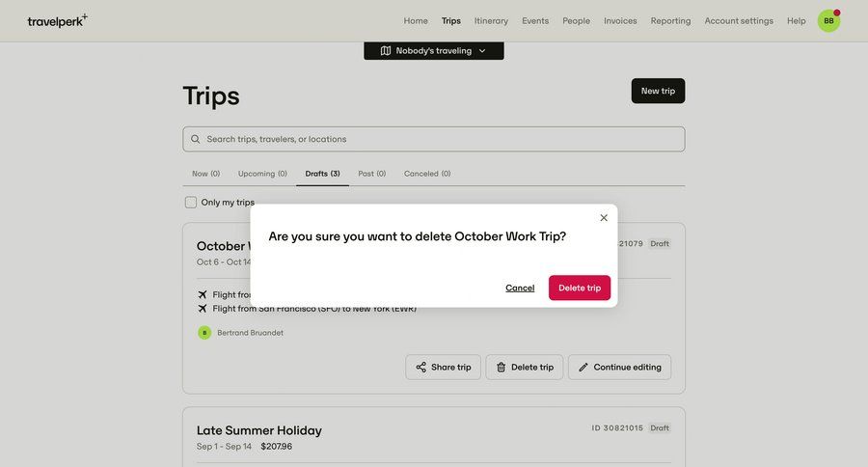Image resolution: width=868 pixels, height=467 pixels.
Task: Go to Reporting in navigation
Action: point(670,20)
